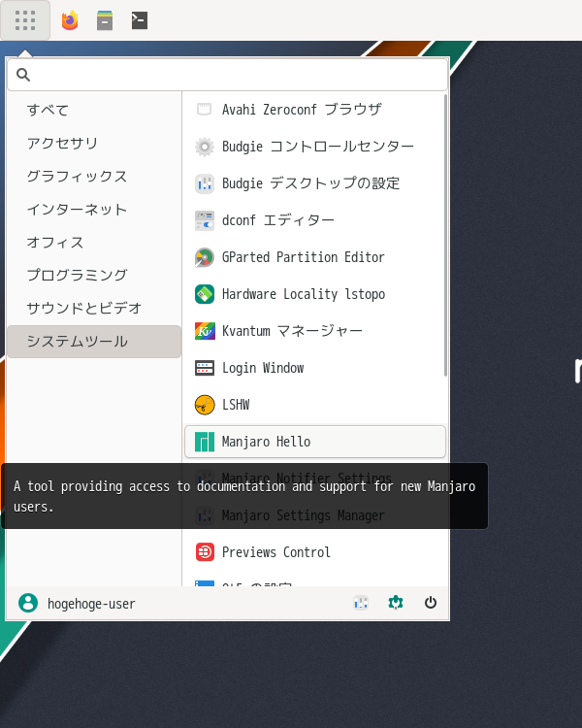Click the application list scrollbar
This screenshot has height=728, width=582.
click(445, 235)
